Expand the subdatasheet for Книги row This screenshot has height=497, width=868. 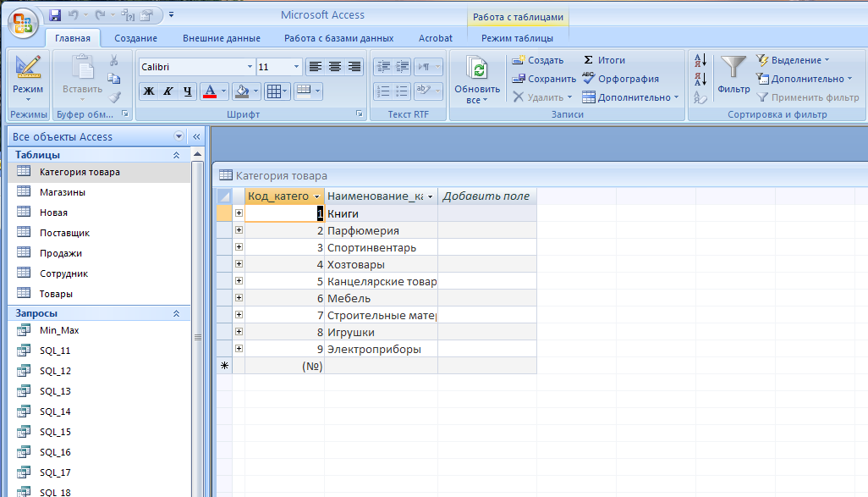pos(239,213)
